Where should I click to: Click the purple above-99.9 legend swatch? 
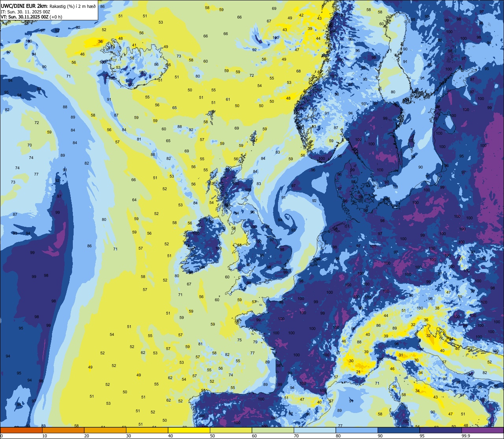pos(482,430)
